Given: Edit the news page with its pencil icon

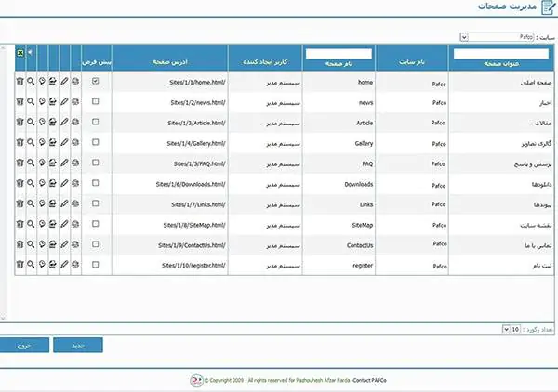Looking at the screenshot, I should click(64, 101).
